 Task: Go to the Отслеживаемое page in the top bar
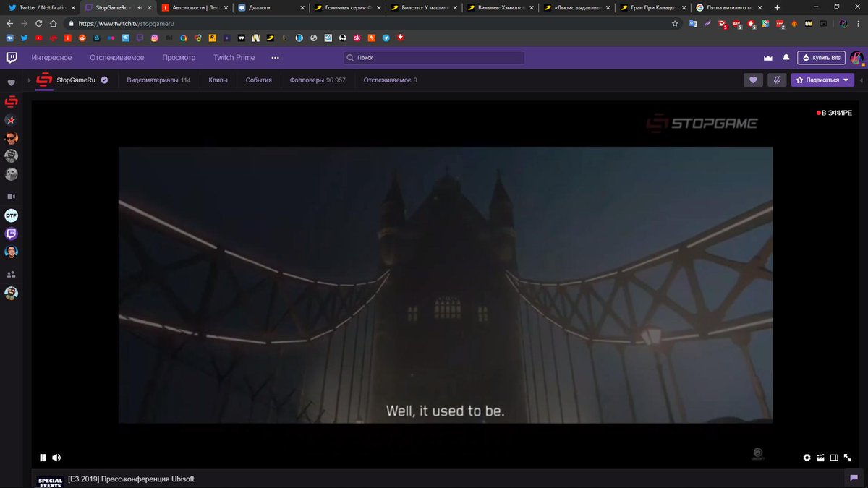click(117, 57)
